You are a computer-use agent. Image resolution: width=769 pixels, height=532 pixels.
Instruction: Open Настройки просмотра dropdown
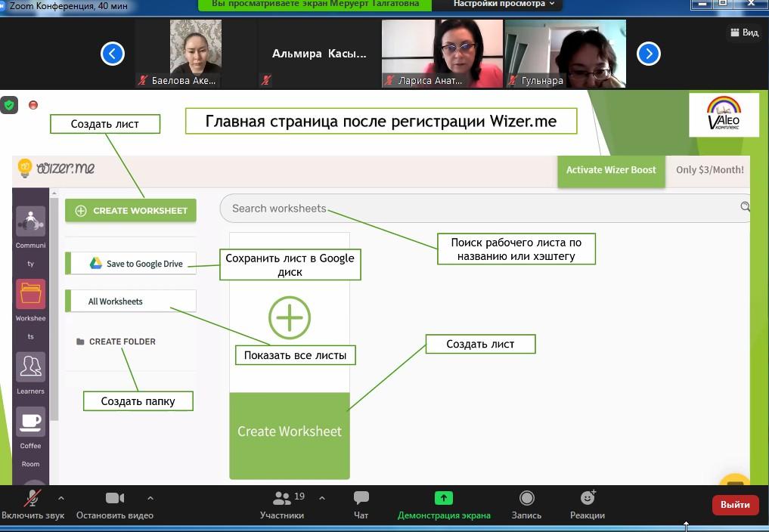[504, 4]
